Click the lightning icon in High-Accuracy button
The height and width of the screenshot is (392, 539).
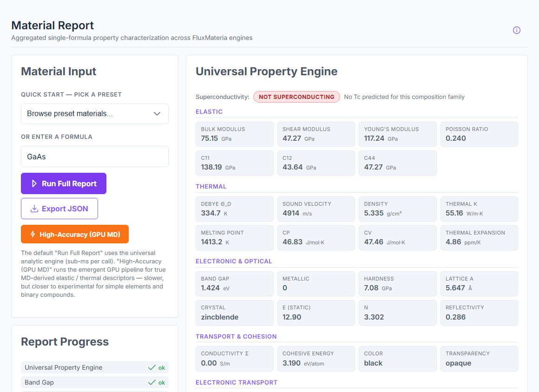pos(33,234)
